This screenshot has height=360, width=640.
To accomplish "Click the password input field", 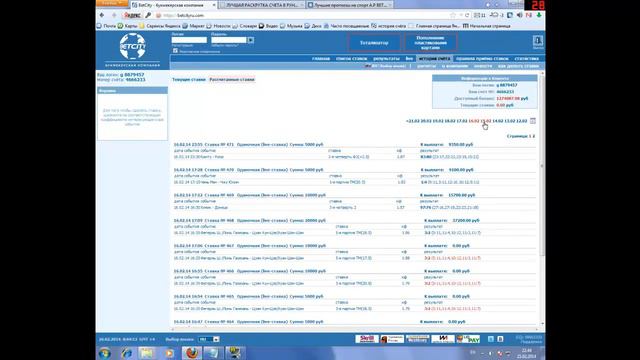I will 229,40.
